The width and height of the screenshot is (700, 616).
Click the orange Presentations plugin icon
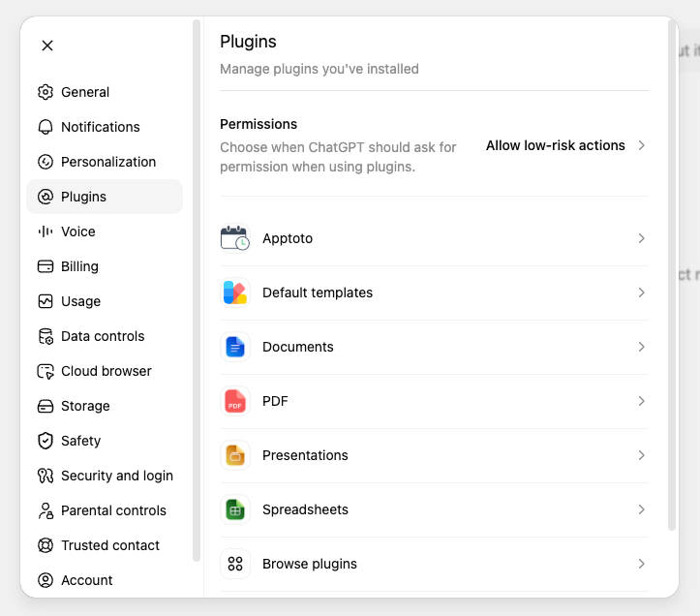coord(235,455)
